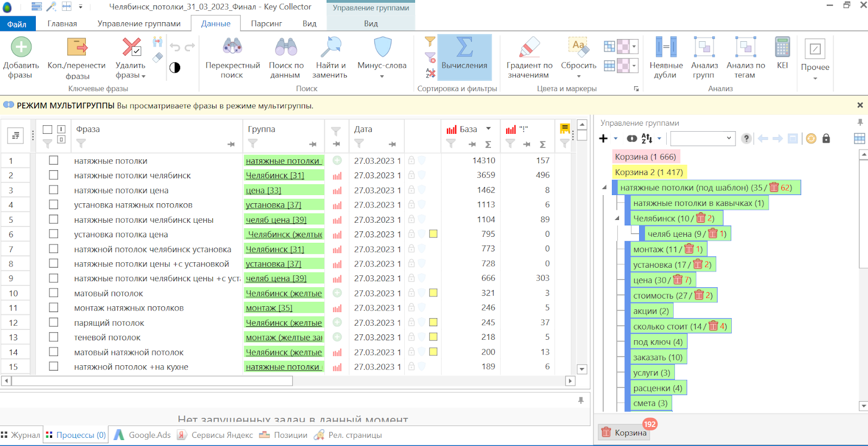Click the lock icon in groups panel
868x446 pixels.
826,138
